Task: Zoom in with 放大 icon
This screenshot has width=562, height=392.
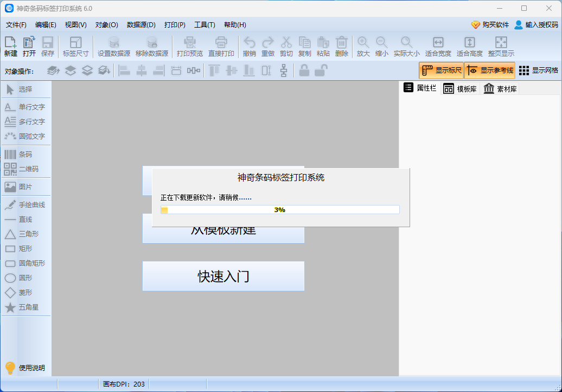Action: 363,46
